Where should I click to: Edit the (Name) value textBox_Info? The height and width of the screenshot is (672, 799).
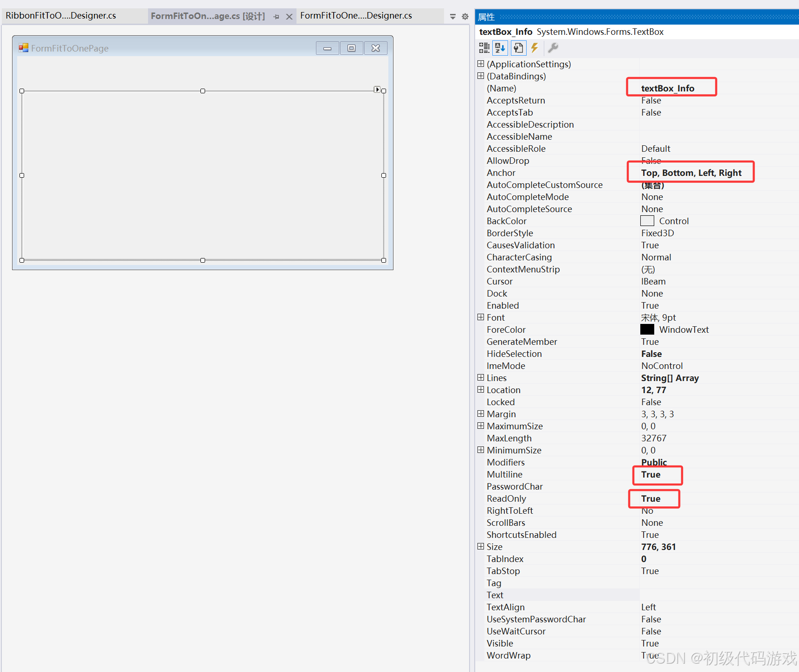click(x=668, y=88)
